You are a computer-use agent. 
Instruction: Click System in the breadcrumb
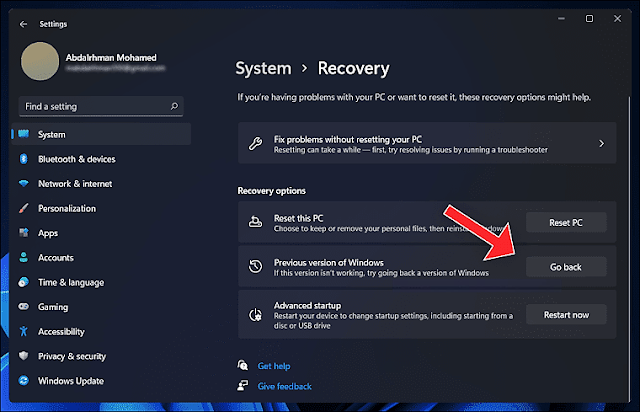click(x=263, y=68)
